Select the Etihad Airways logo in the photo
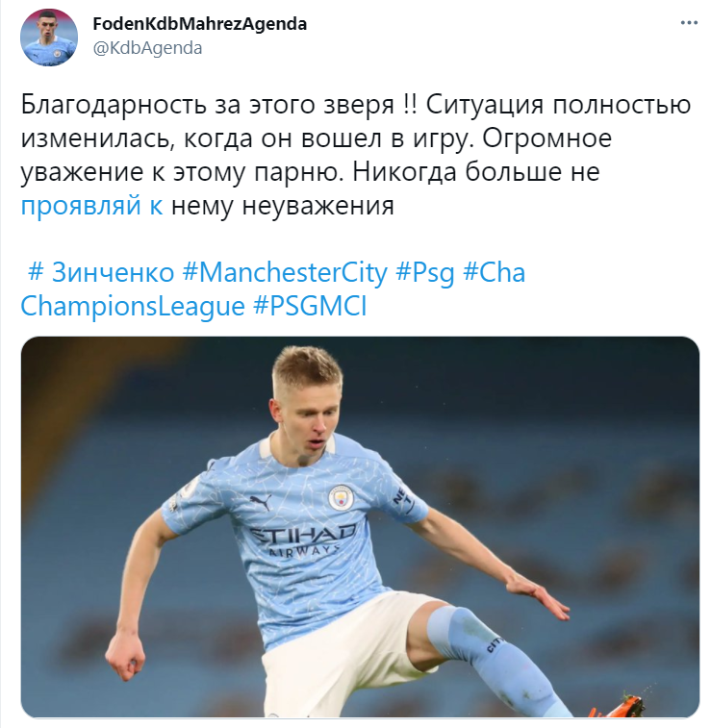The image size is (711, 728). [303, 540]
